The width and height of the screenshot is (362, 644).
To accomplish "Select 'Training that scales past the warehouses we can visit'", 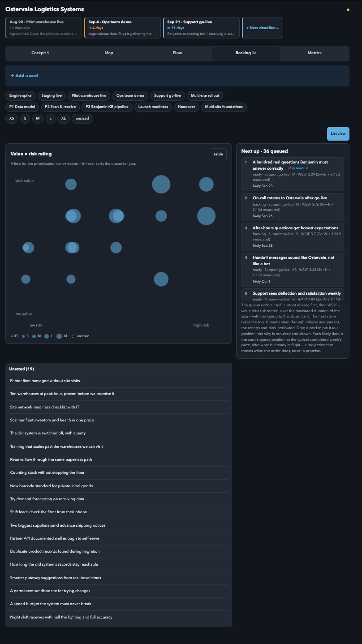I will tap(119, 447).
